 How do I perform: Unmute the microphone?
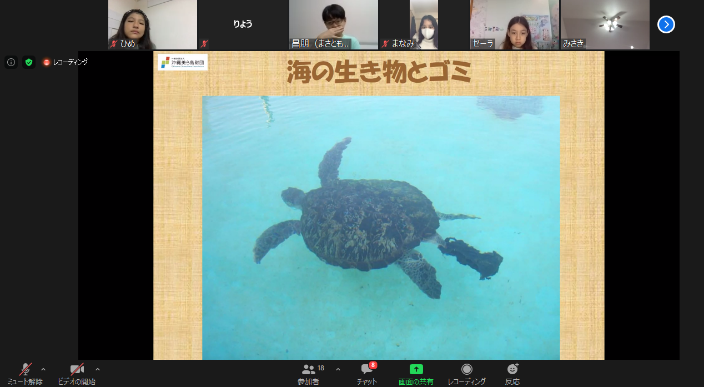tap(25, 374)
